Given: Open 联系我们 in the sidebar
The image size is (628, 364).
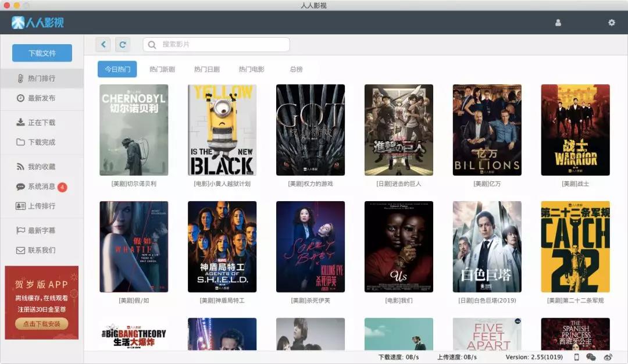Looking at the screenshot, I should coord(42,250).
